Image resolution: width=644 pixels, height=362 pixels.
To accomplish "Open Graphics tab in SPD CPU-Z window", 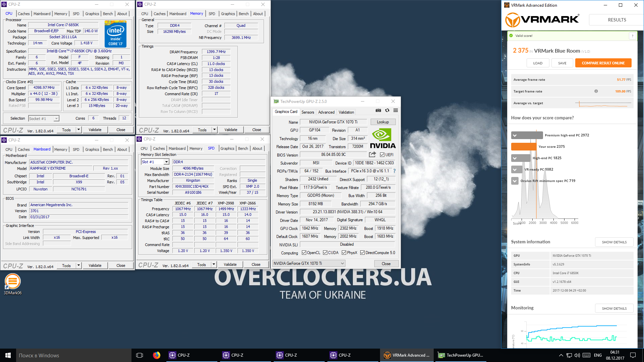I will pos(227,148).
